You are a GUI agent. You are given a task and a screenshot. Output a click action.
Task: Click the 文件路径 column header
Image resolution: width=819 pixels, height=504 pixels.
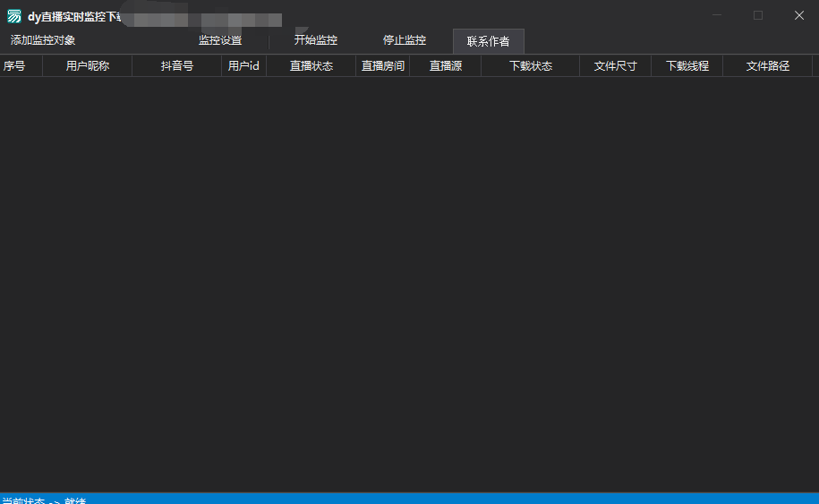[768, 66]
